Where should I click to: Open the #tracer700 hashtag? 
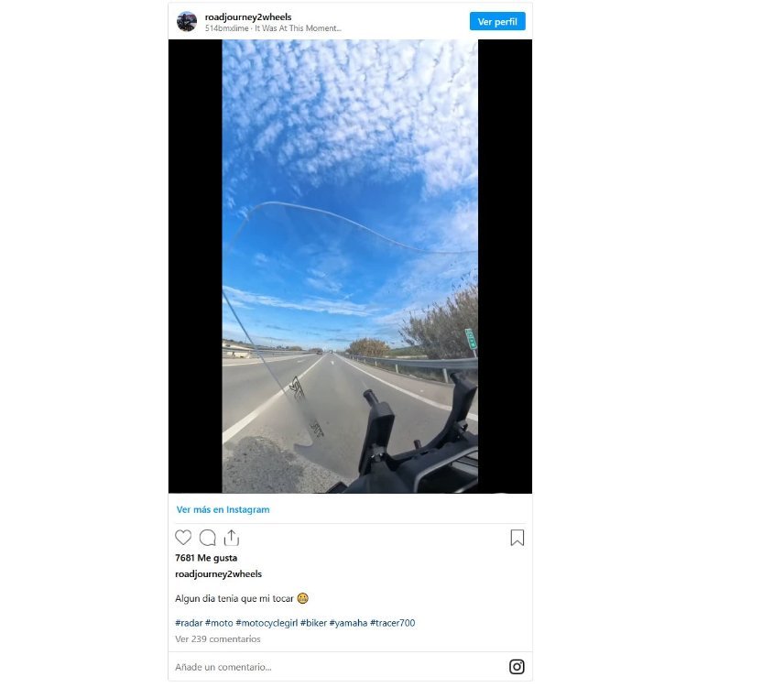point(393,623)
